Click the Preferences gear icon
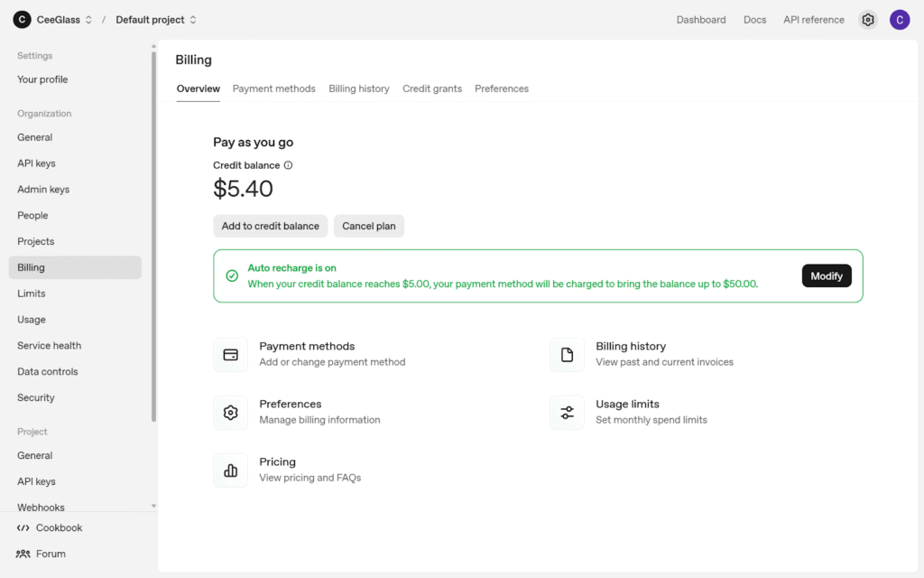The height and width of the screenshot is (578, 924). (x=230, y=413)
